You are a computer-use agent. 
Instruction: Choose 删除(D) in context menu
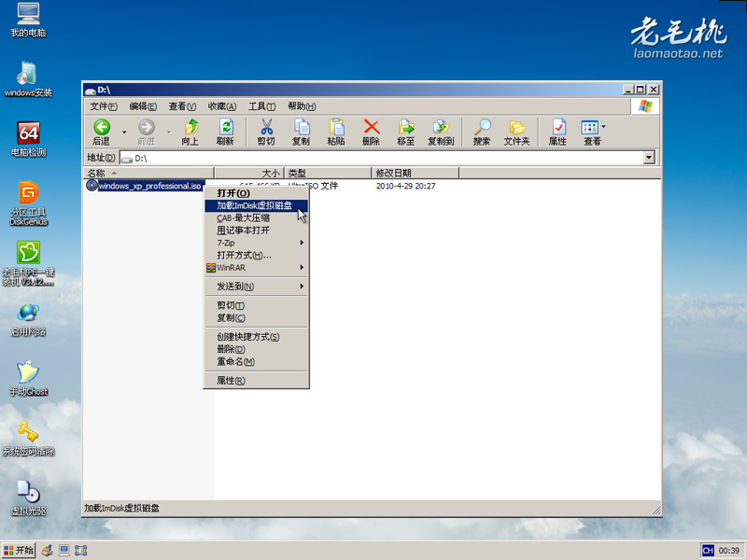256,349
